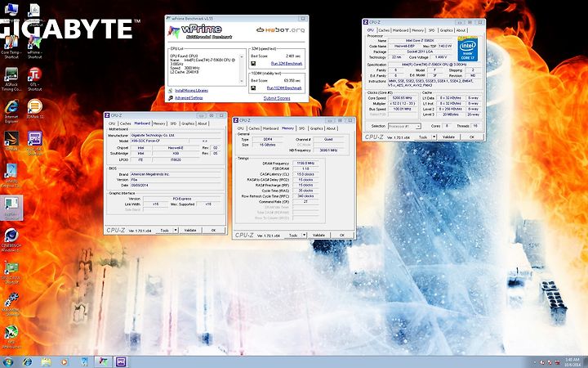Open the Advanced Settings link in wPrime
588x368 pixels.
[189, 98]
